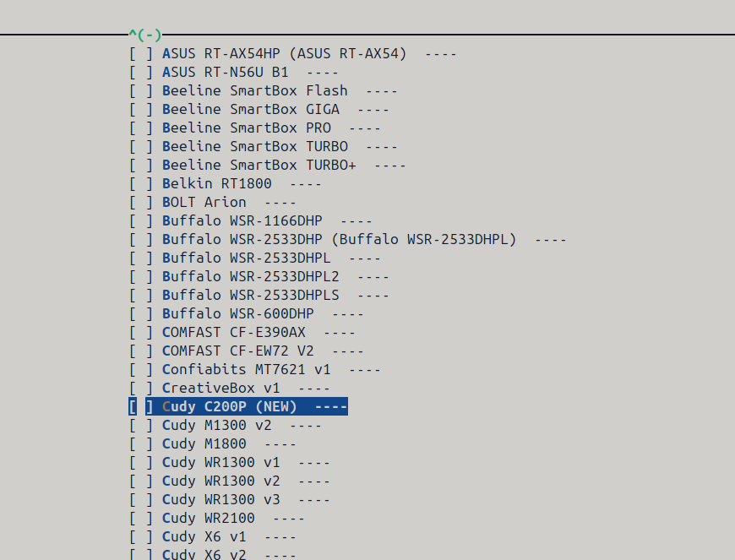
Task: Toggle checkbox for Cudy WR2100
Action: (x=141, y=519)
